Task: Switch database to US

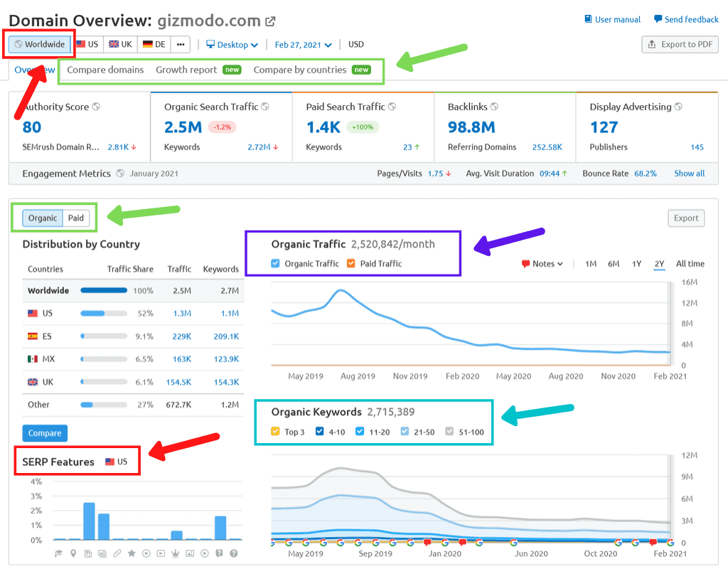Action: click(x=87, y=45)
